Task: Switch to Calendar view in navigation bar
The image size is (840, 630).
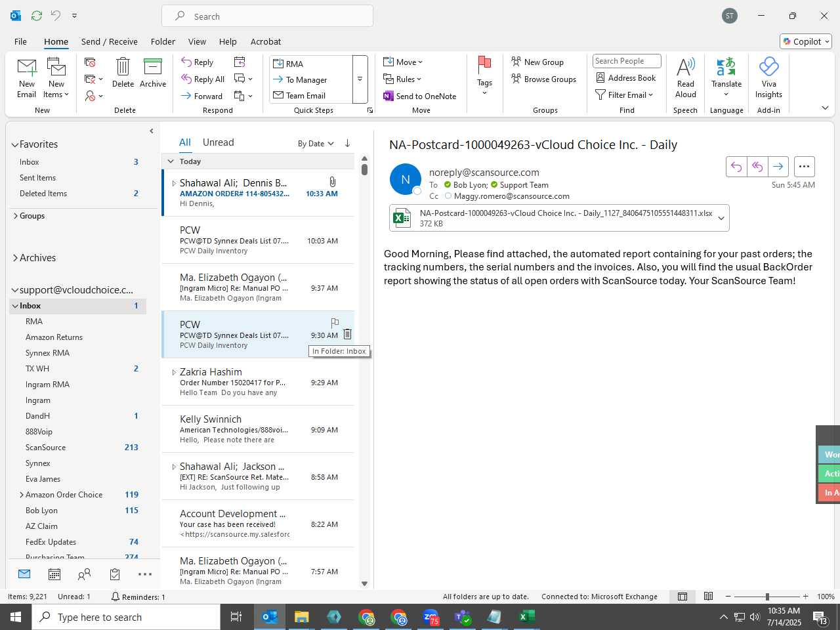Action: [x=54, y=574]
